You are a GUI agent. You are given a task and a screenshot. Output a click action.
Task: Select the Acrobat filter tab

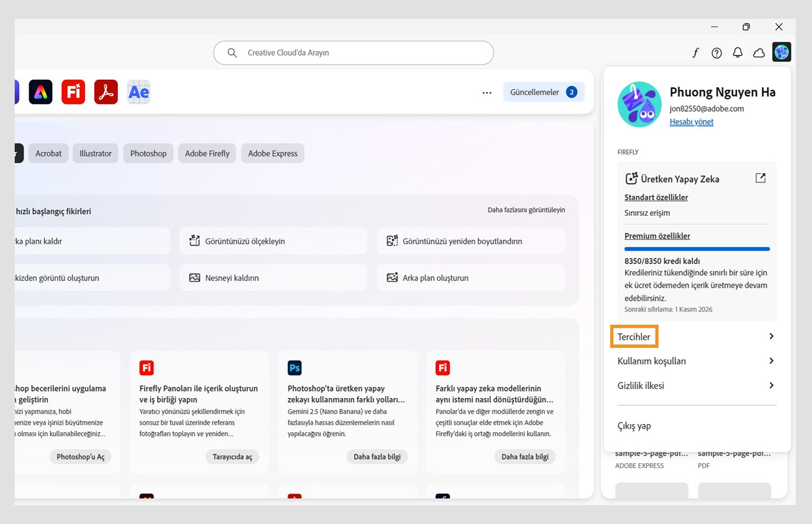pyautogui.click(x=48, y=153)
